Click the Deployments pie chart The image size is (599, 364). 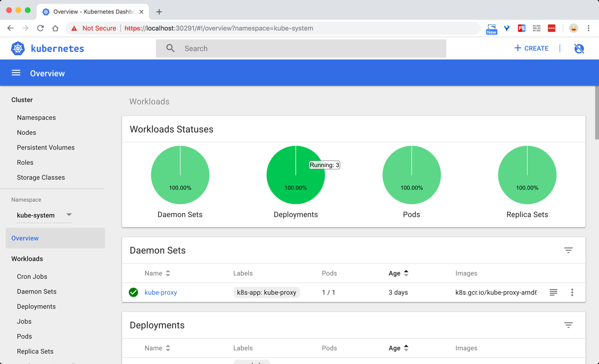[x=296, y=175]
